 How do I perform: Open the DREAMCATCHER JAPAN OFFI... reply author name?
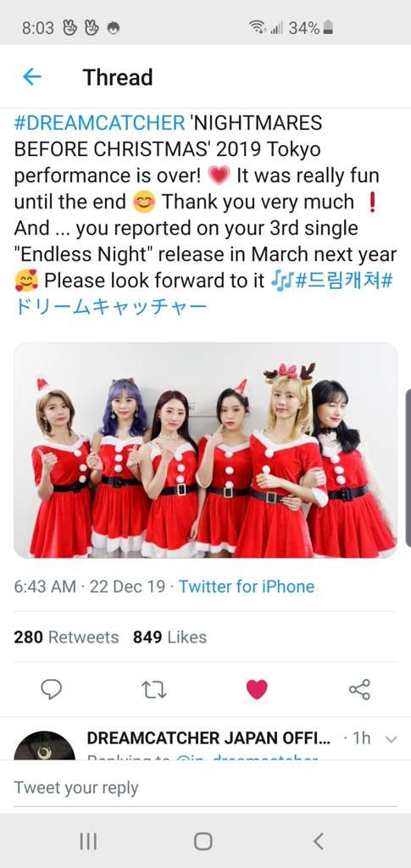(x=209, y=738)
